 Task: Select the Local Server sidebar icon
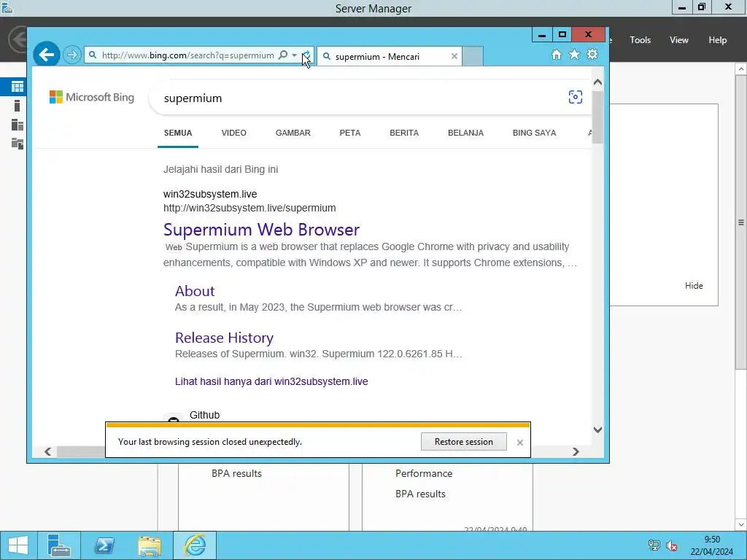click(18, 106)
